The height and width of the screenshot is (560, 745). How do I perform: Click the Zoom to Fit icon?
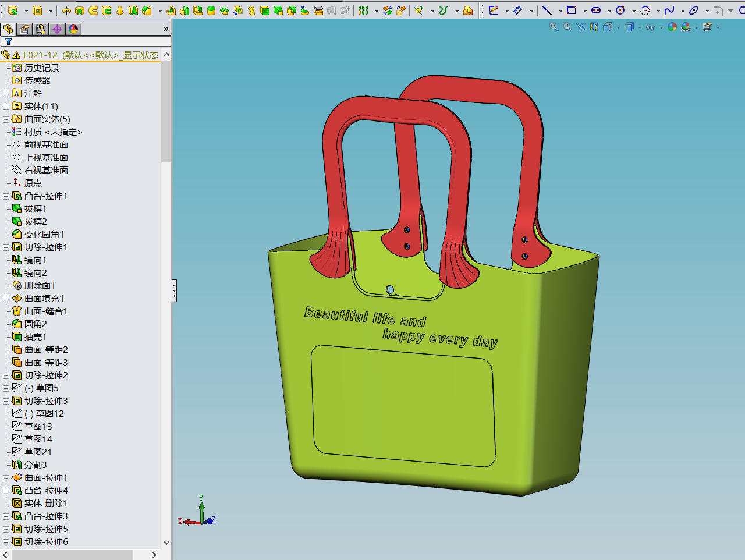(554, 27)
